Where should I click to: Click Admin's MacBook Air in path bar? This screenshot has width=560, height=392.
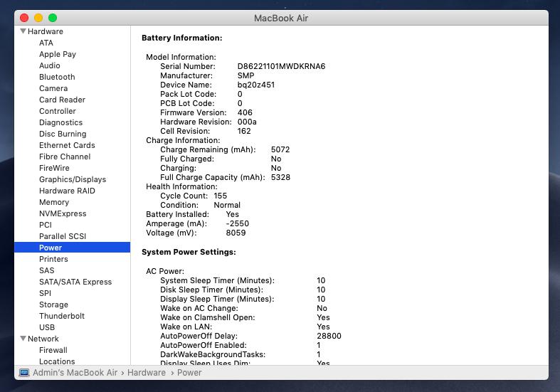[75, 373]
